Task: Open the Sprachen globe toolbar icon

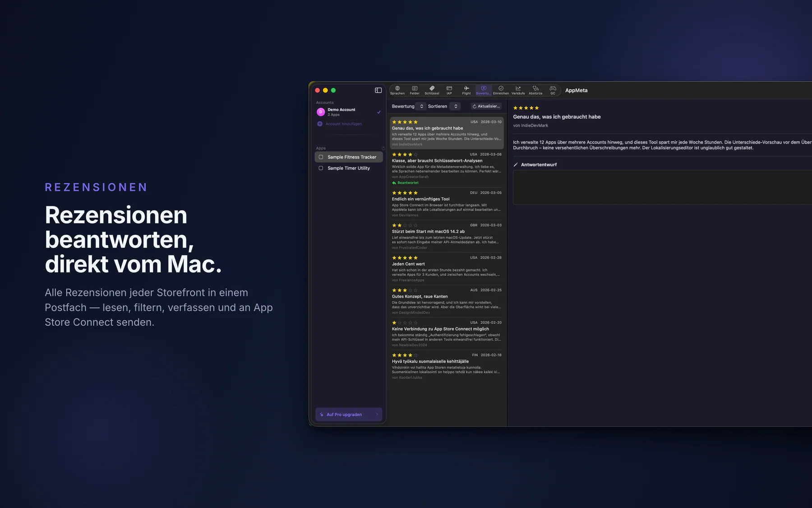Action: (397, 90)
